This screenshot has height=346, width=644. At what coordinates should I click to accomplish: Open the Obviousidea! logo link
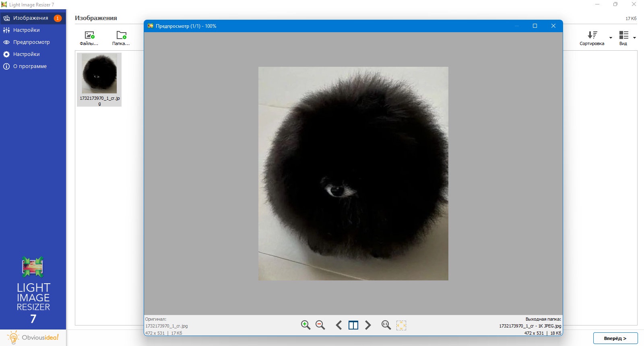click(x=33, y=338)
